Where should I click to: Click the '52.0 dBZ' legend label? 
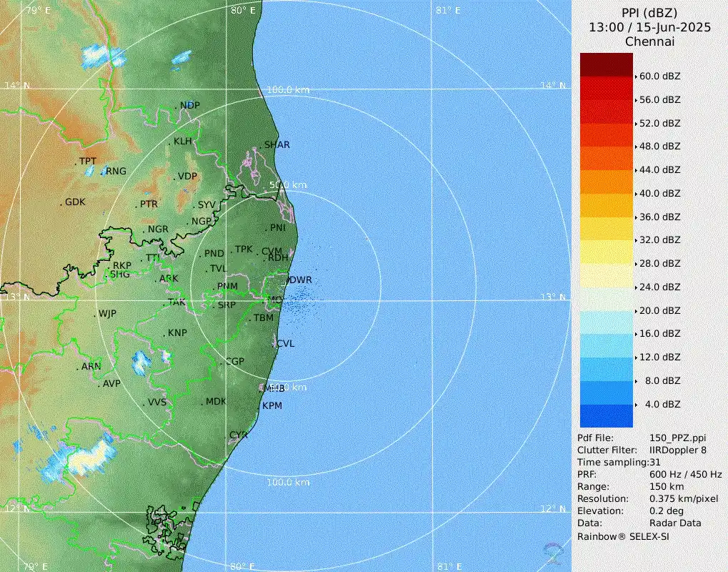pos(659,123)
